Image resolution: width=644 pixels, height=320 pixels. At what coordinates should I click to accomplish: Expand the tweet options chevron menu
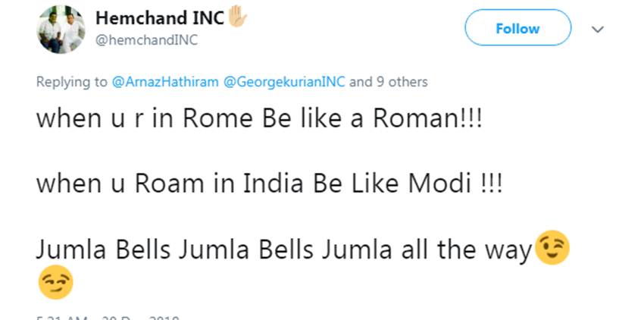click(598, 30)
